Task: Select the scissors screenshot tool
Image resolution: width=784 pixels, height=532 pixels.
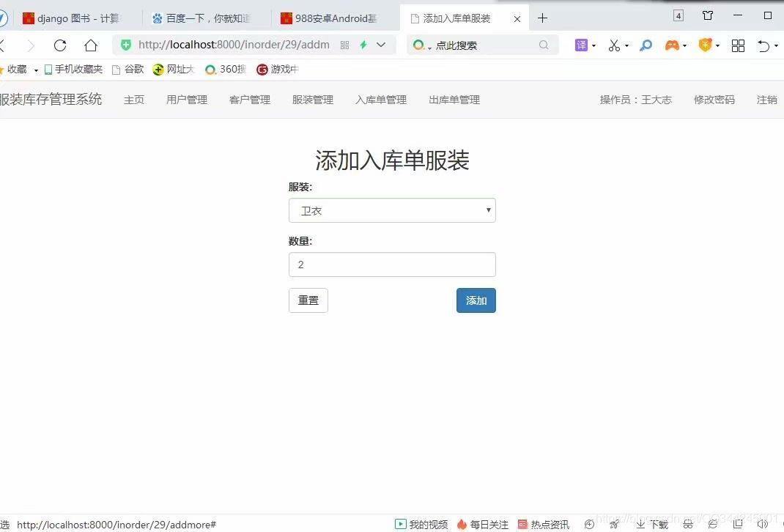Action: [x=613, y=45]
